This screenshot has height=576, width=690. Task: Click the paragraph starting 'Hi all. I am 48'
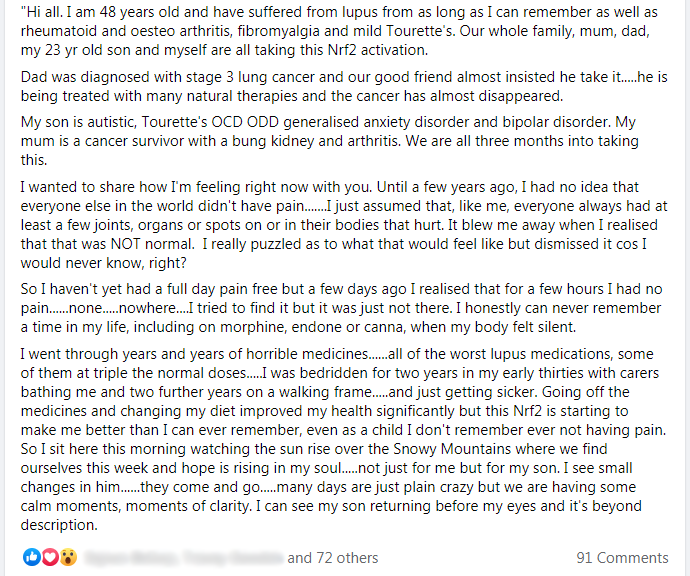(x=339, y=31)
